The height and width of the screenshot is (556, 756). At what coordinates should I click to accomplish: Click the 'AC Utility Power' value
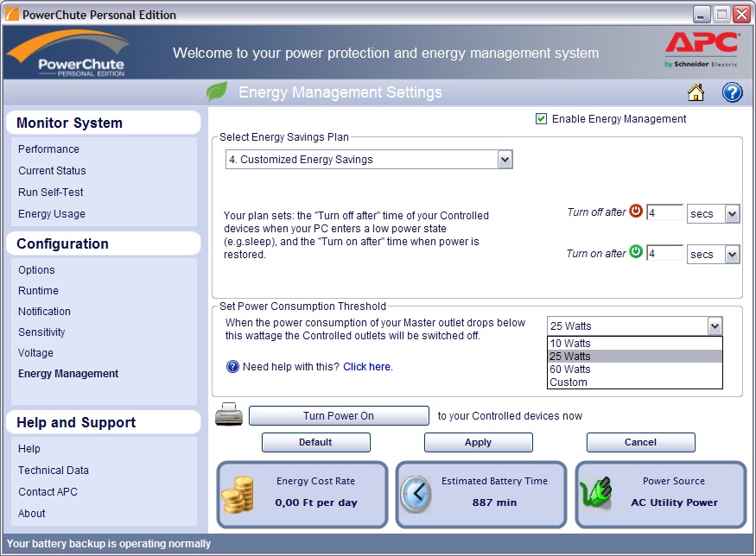pos(674,502)
